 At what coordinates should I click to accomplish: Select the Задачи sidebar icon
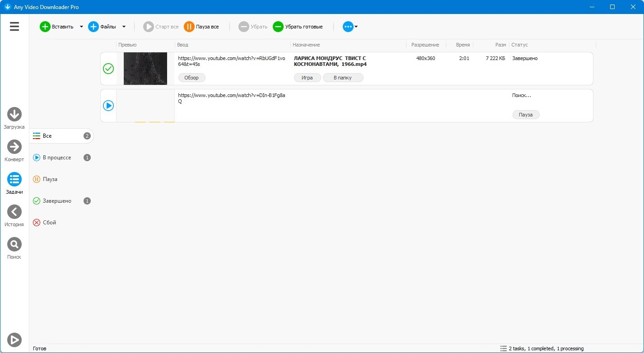click(x=14, y=179)
